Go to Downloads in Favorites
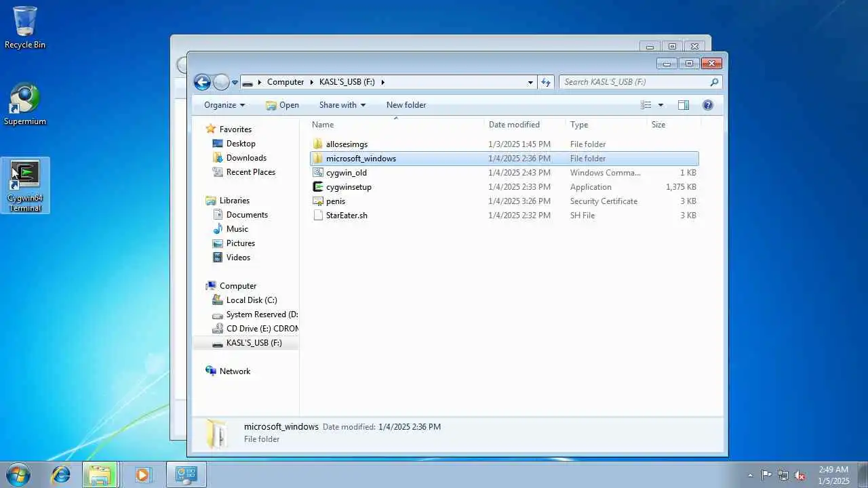 (x=246, y=158)
